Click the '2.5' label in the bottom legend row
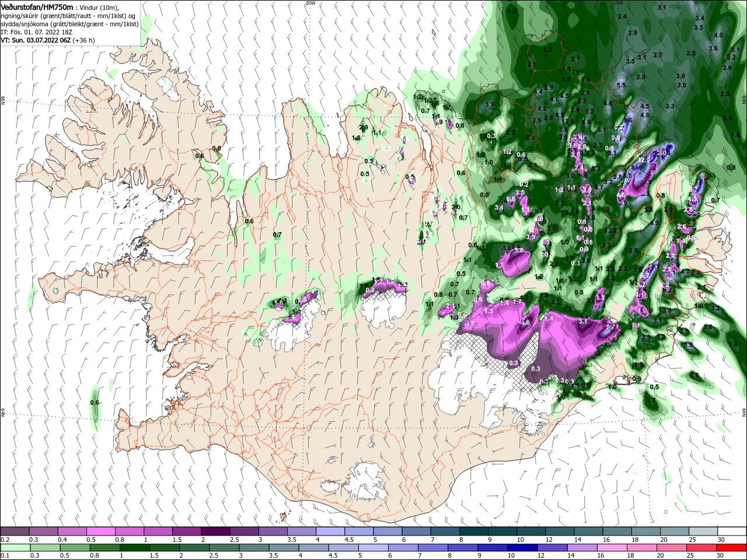 click(214, 556)
